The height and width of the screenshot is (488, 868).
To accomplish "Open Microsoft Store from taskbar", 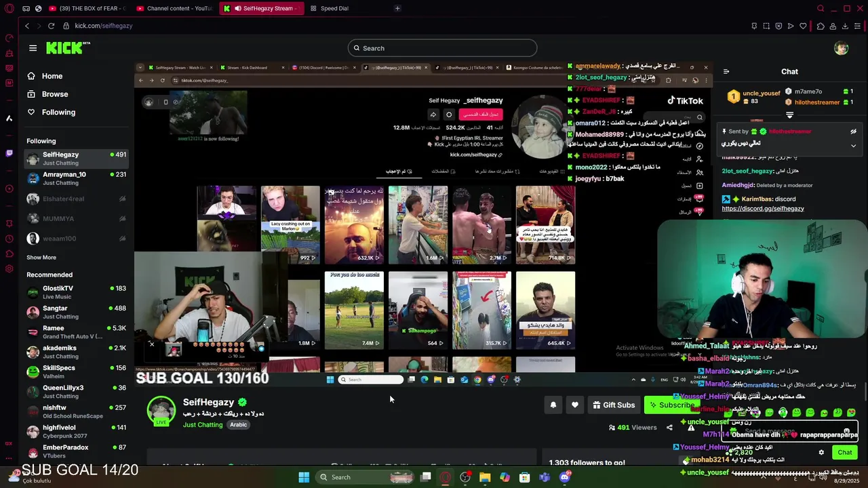I will click(525, 477).
